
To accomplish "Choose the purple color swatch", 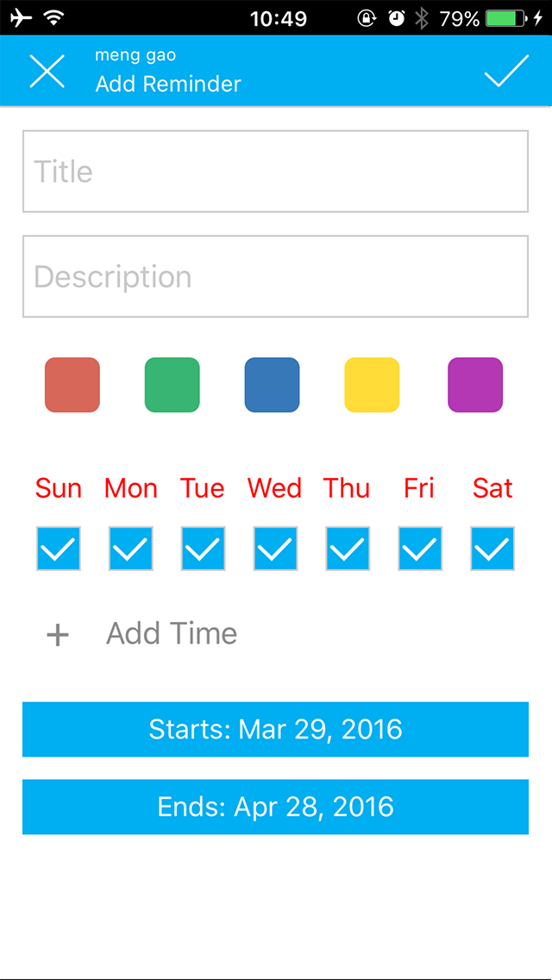I will point(475,385).
